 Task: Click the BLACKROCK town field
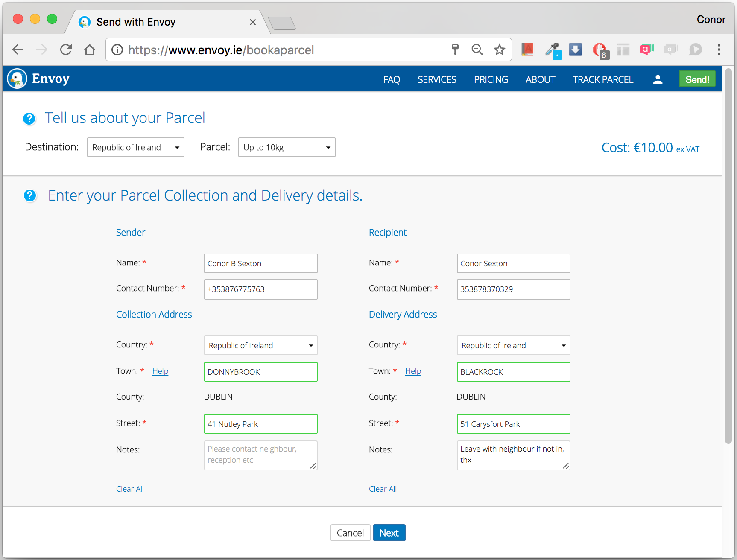click(x=514, y=372)
